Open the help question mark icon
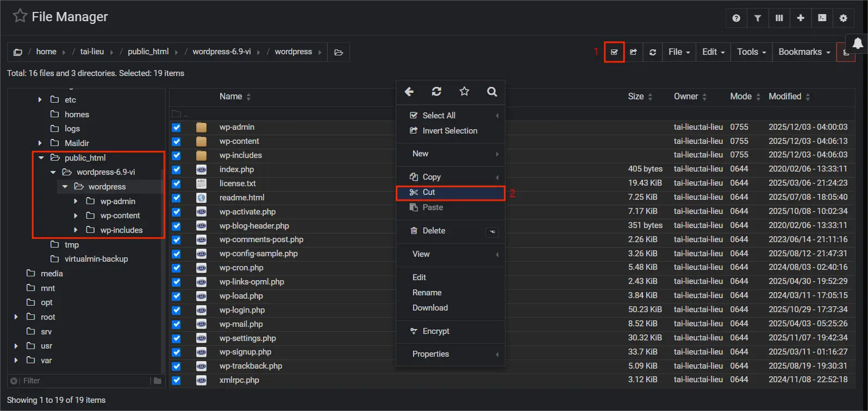 tap(736, 18)
